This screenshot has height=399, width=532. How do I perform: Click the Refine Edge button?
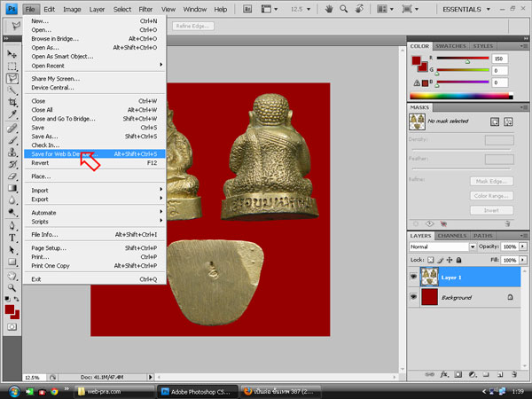[x=192, y=26]
